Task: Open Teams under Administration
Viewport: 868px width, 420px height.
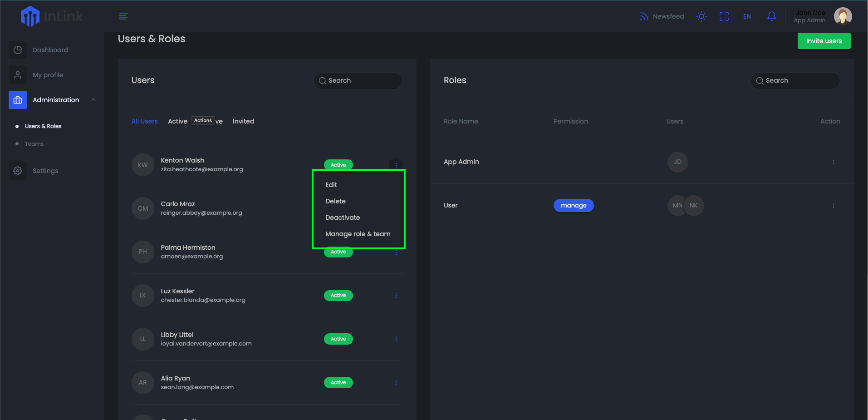Action: pyautogui.click(x=34, y=143)
